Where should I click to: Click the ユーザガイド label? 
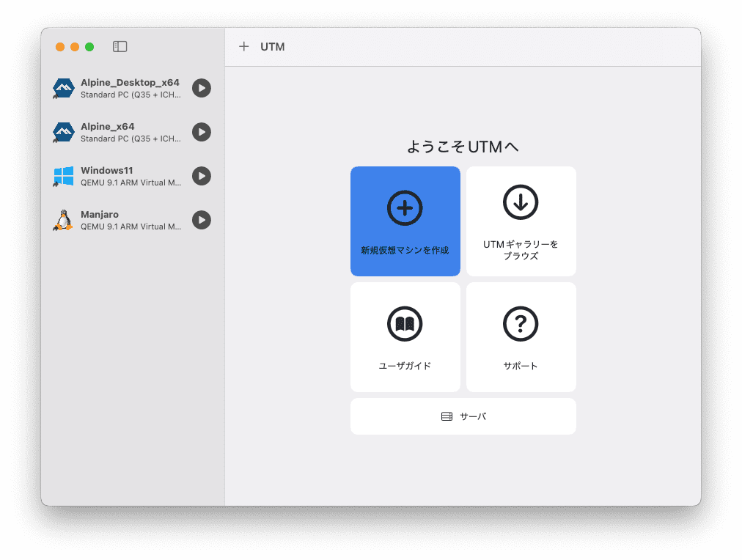(405, 366)
